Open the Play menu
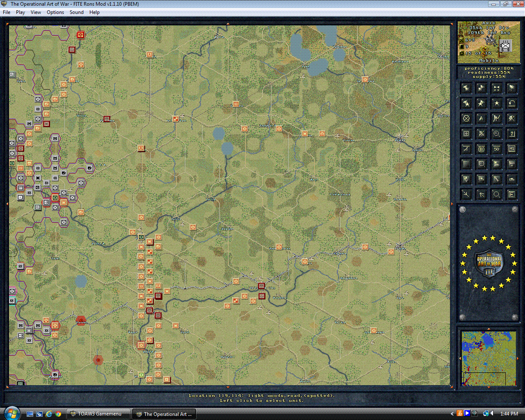This screenshot has width=525, height=420. pos(21,12)
